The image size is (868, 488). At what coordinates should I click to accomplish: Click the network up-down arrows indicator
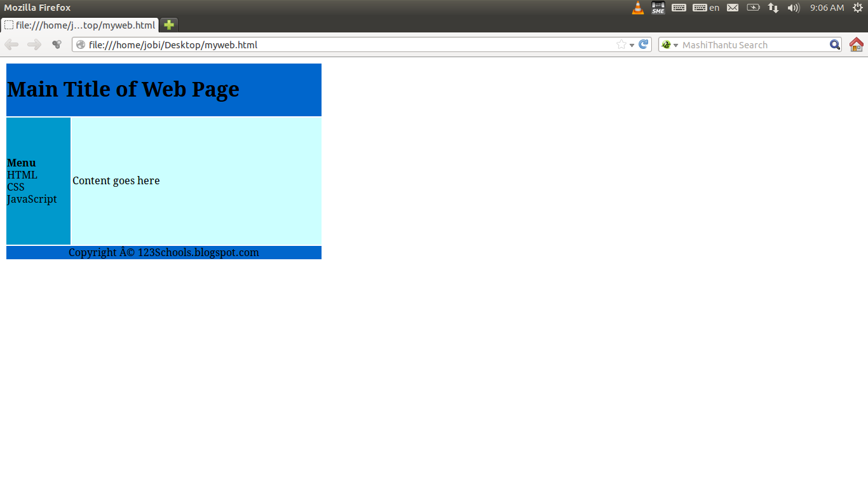click(773, 8)
